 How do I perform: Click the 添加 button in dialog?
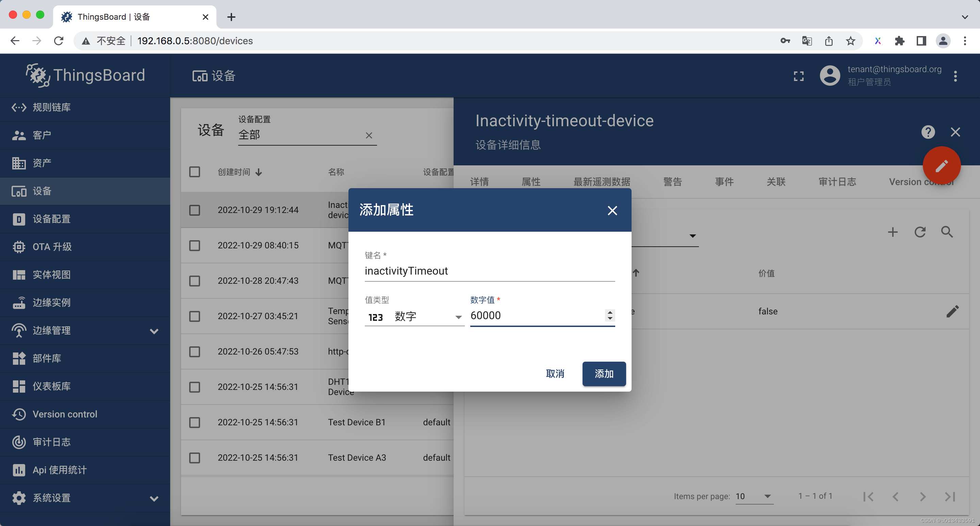click(x=604, y=374)
